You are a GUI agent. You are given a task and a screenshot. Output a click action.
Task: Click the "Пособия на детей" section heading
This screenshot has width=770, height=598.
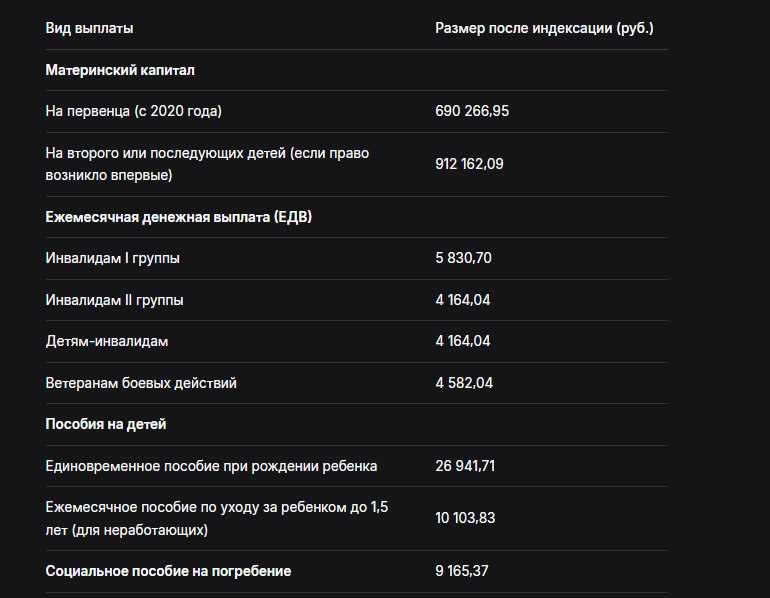[106, 424]
